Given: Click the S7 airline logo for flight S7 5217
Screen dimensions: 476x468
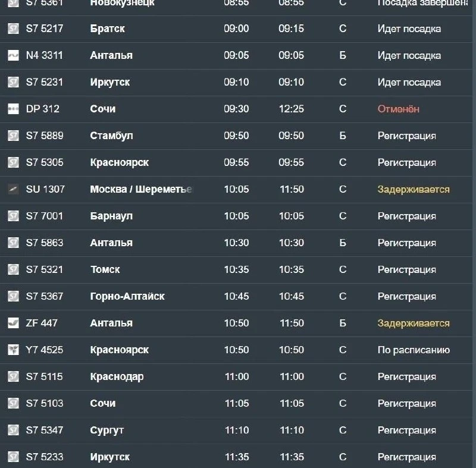Looking at the screenshot, I should click(x=13, y=29).
